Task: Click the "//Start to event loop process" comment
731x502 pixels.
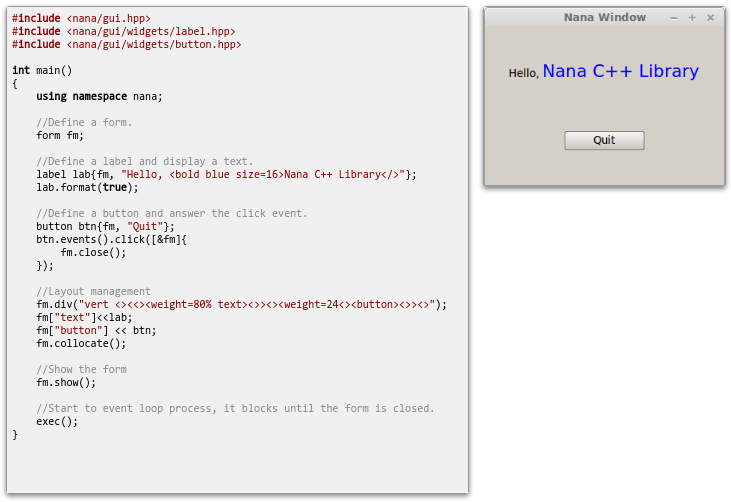Action: [x=235, y=409]
